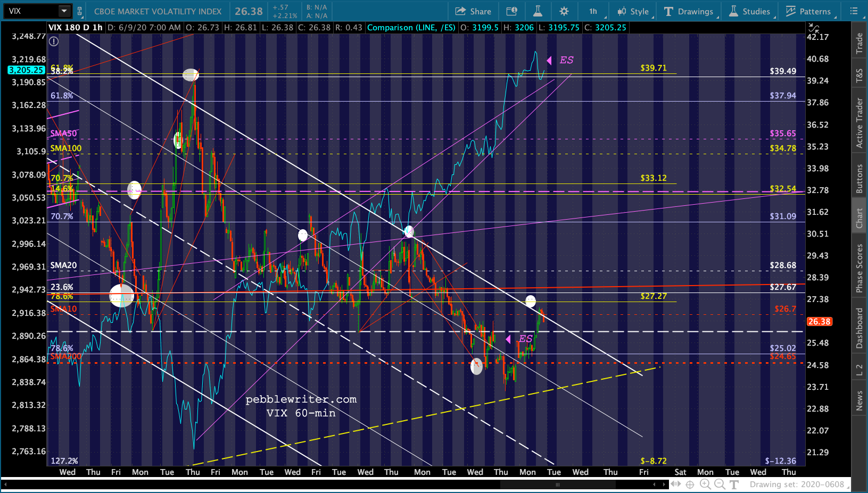Click the $34.78 SMA100 value label

tap(783, 148)
